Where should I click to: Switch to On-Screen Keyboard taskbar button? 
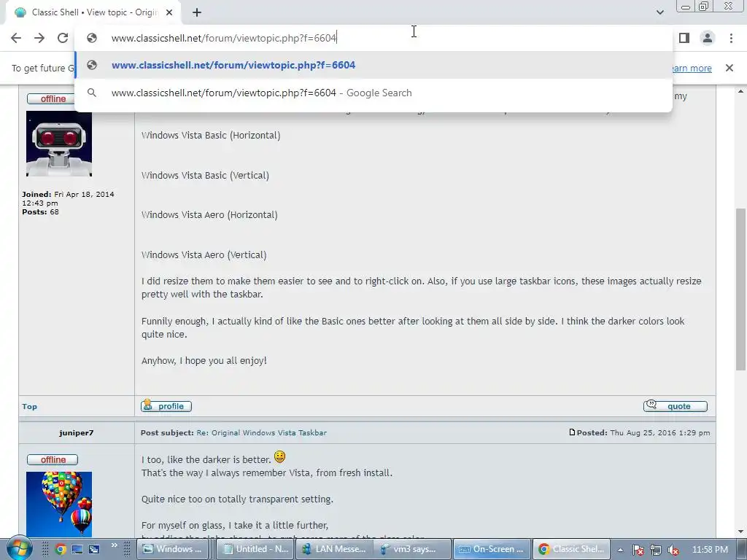tap(491, 549)
